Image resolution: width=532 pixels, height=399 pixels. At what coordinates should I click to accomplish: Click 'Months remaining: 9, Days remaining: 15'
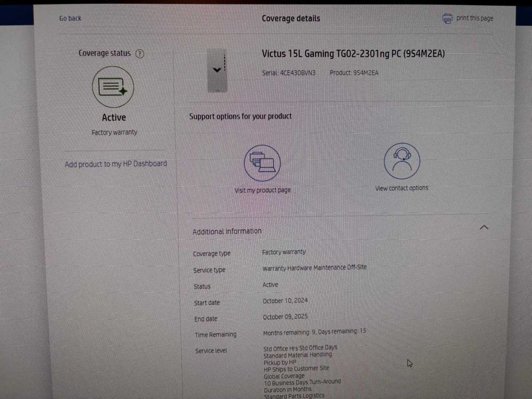click(315, 332)
